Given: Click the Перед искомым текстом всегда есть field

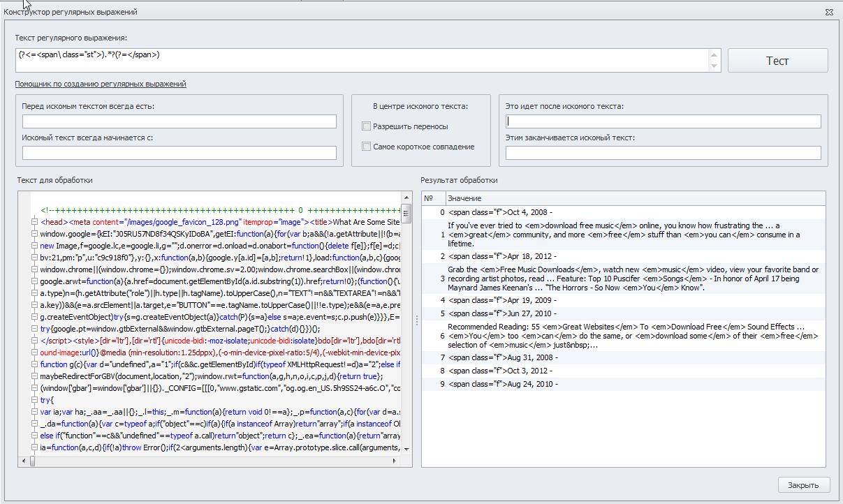Looking at the screenshot, I should (x=179, y=121).
